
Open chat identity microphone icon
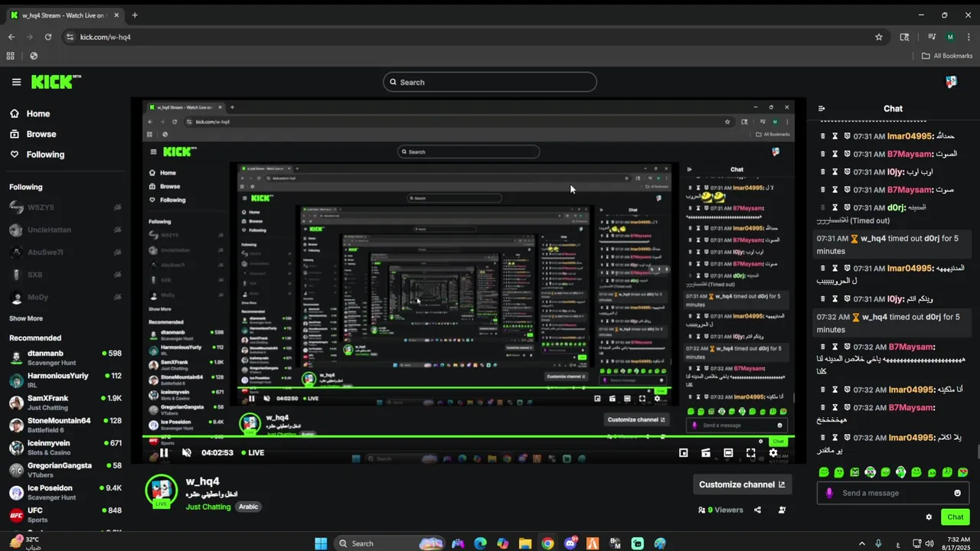[x=829, y=493]
